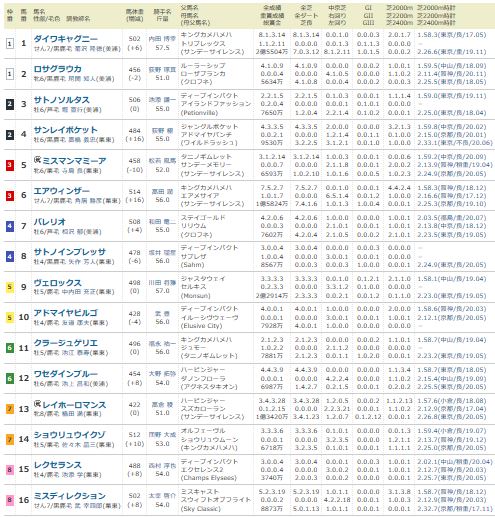The width and height of the screenshot is (495, 518).
Task: Click the ミスマンマミーア link
Action: [x=74, y=161]
